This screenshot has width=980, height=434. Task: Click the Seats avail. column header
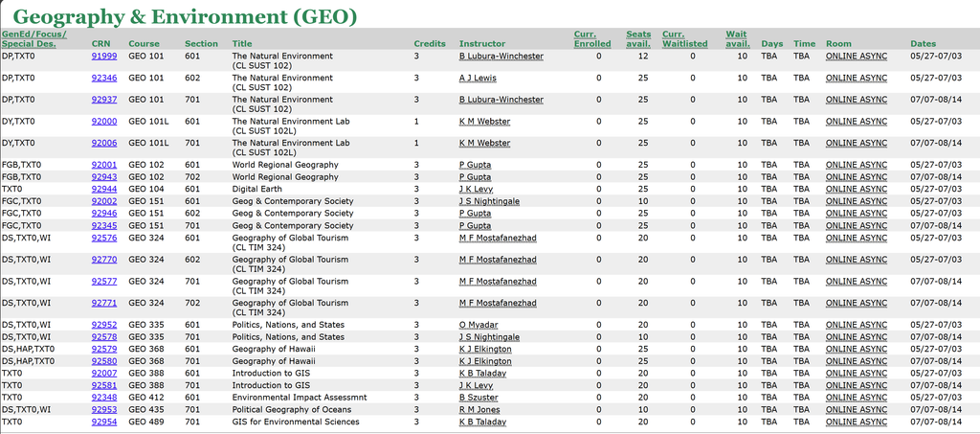(638, 38)
